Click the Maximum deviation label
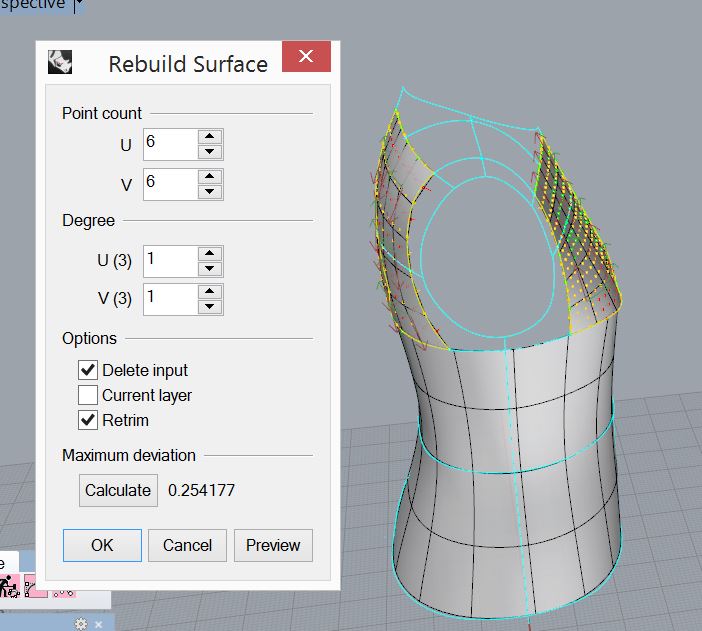Viewport: 702px width, 631px height. [x=128, y=455]
